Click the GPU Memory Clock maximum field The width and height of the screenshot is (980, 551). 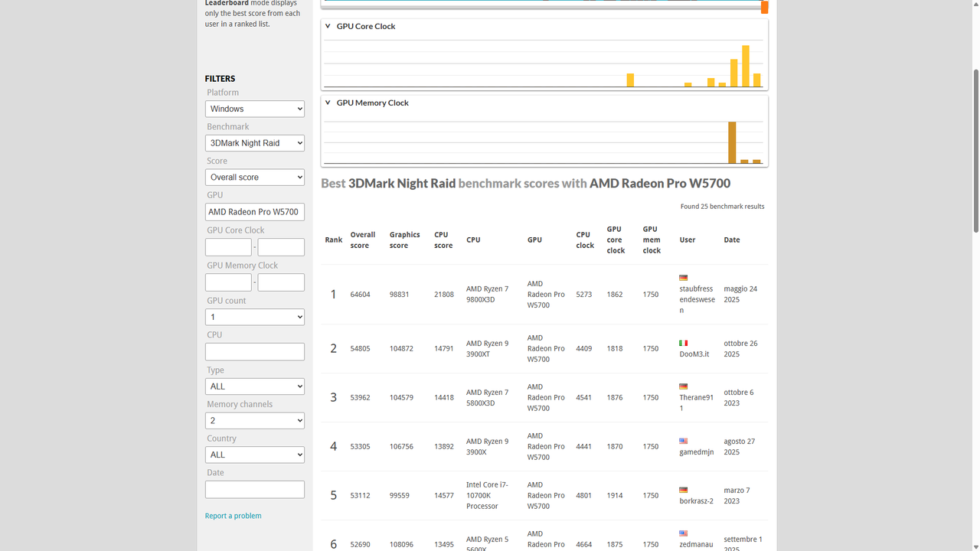[281, 282]
